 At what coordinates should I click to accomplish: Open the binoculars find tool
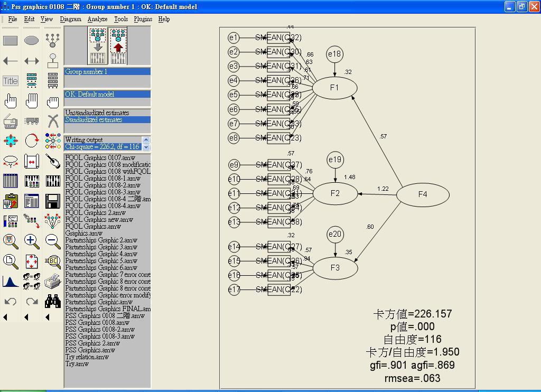pos(53,302)
